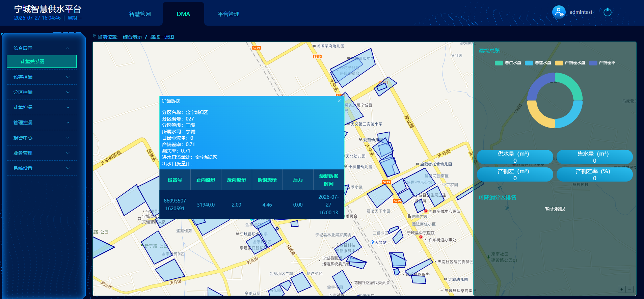Toggle the 总售水量 legend series

tap(538, 63)
